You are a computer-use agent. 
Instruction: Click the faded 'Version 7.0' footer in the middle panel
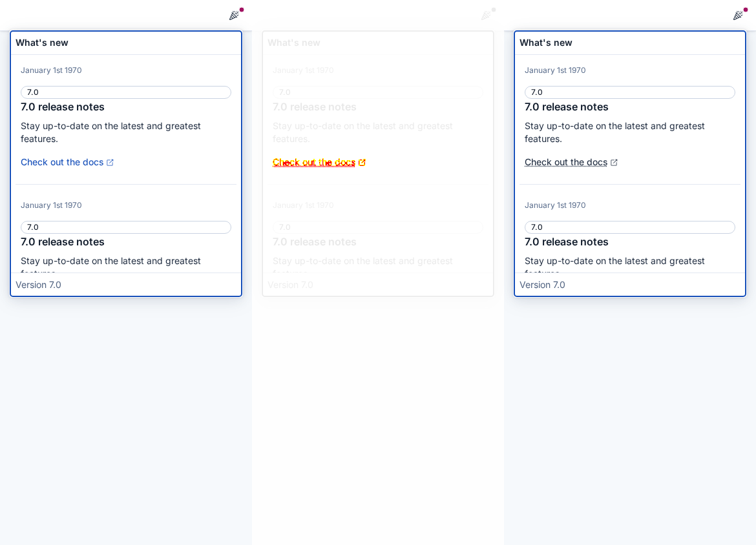(x=290, y=285)
